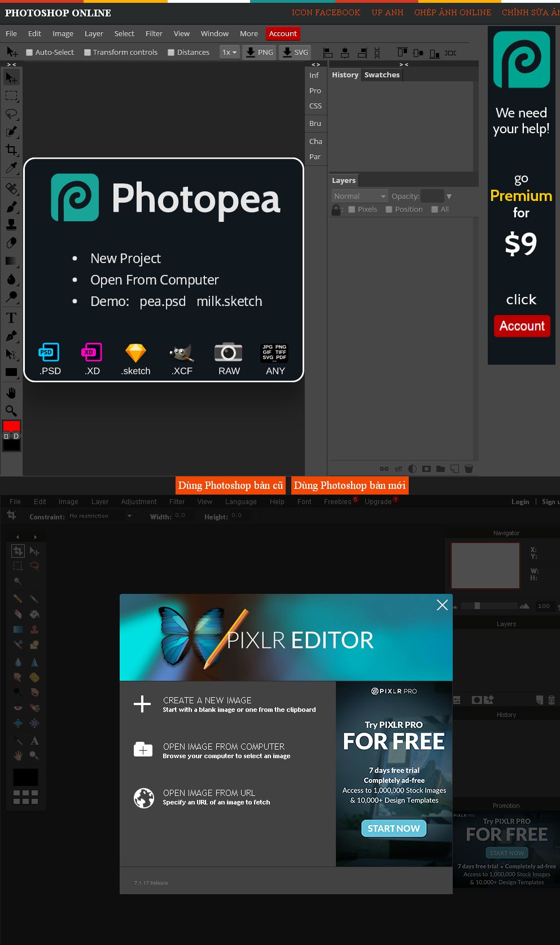
Task: Activate the Brush tool in Photopea
Action: 11,207
